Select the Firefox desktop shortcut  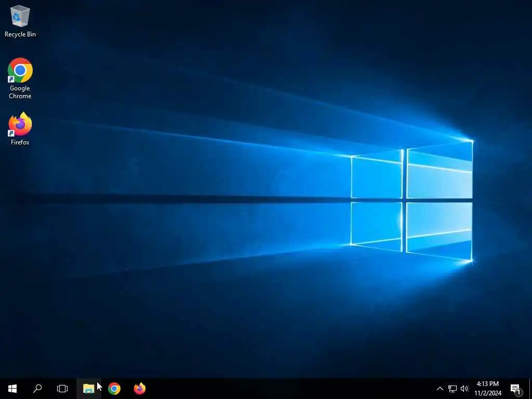[x=20, y=129]
